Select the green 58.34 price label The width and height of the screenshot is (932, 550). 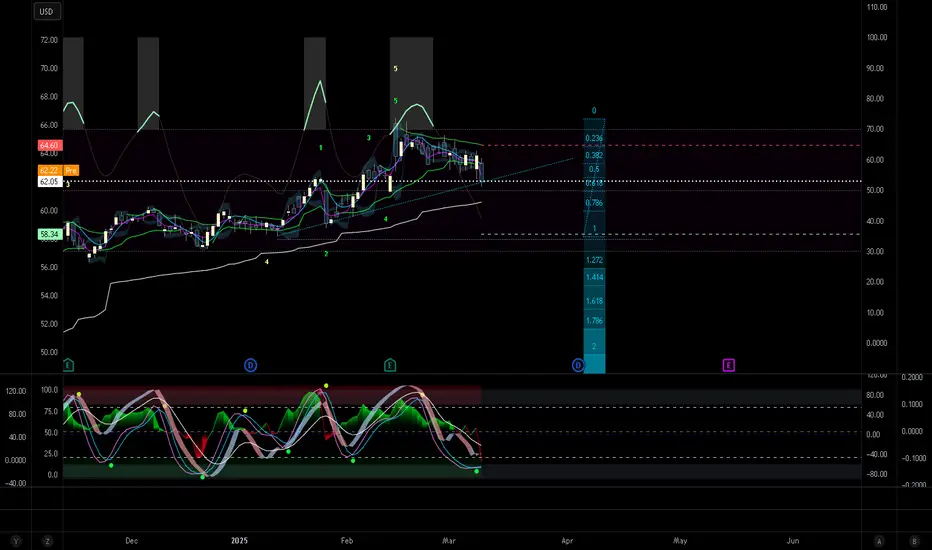pos(49,234)
